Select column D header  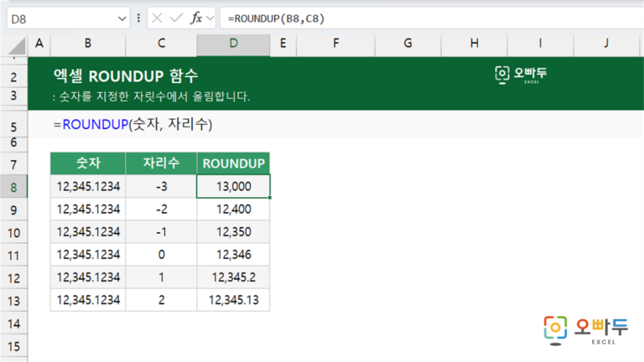point(233,44)
